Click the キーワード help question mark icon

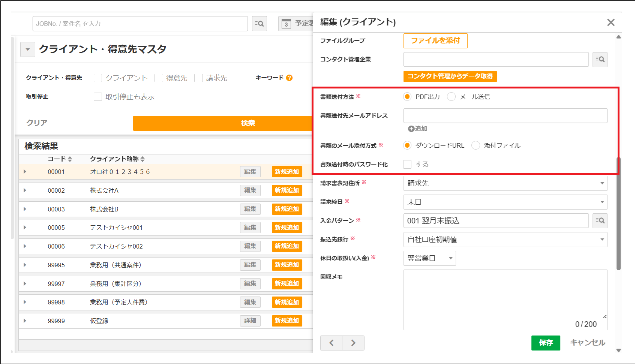point(288,78)
